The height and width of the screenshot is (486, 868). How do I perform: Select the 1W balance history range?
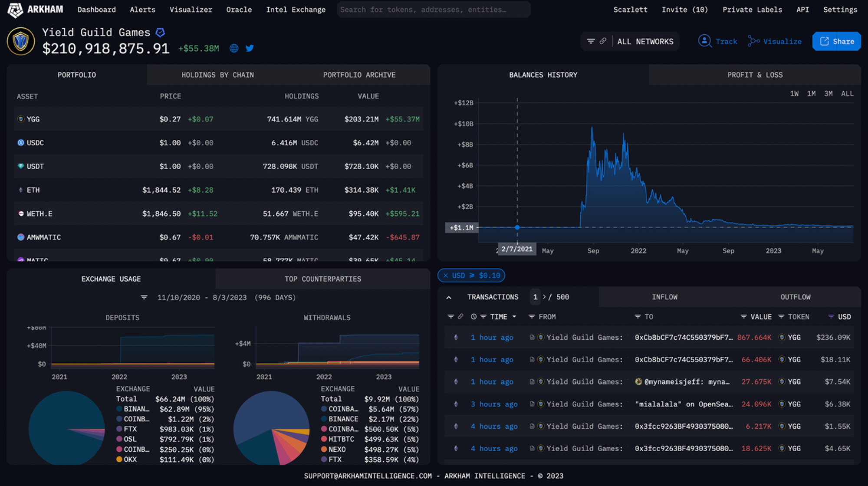click(794, 94)
